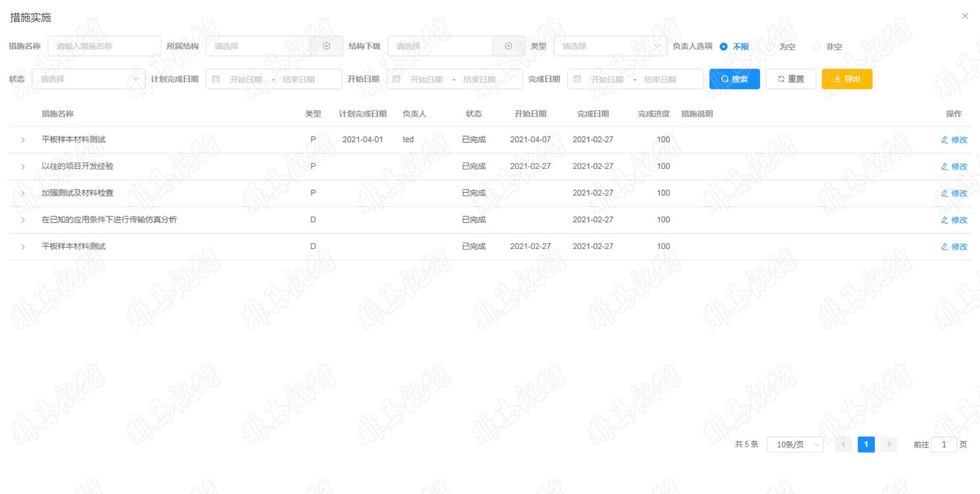
Task: Open the 类型 dropdown
Action: pyautogui.click(x=610, y=46)
